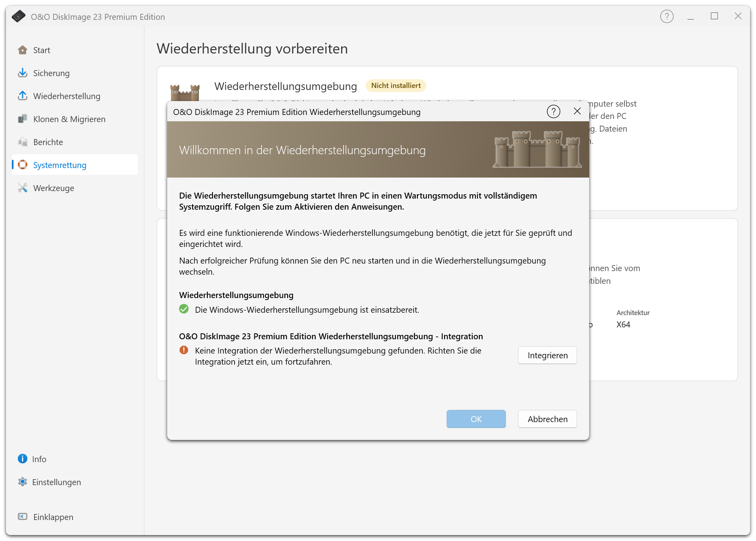Click the Wiederherstellung upload arrow icon
756x541 pixels.
[x=23, y=96]
